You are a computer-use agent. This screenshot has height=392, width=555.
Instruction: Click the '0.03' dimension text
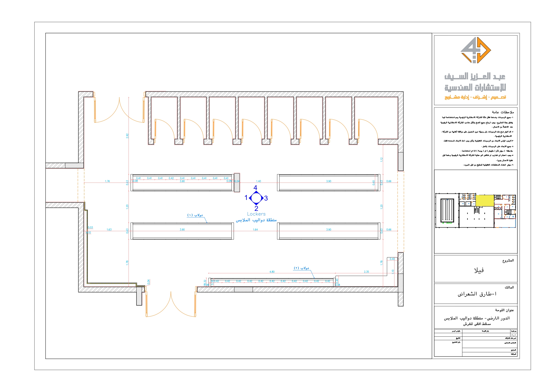click(90, 228)
